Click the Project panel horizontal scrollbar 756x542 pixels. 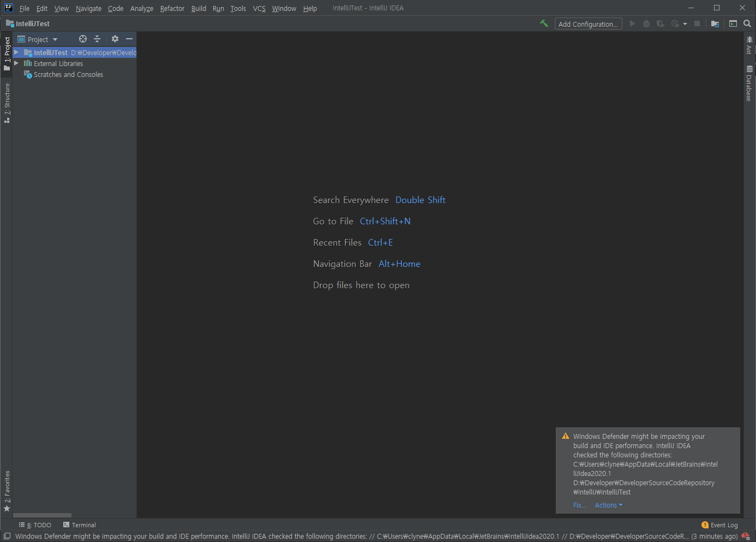[x=43, y=515]
